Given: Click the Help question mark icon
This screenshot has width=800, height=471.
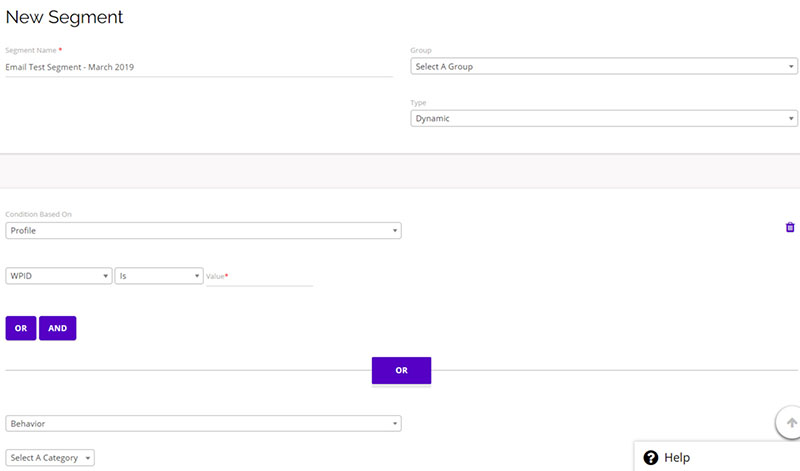Looking at the screenshot, I should tap(651, 457).
